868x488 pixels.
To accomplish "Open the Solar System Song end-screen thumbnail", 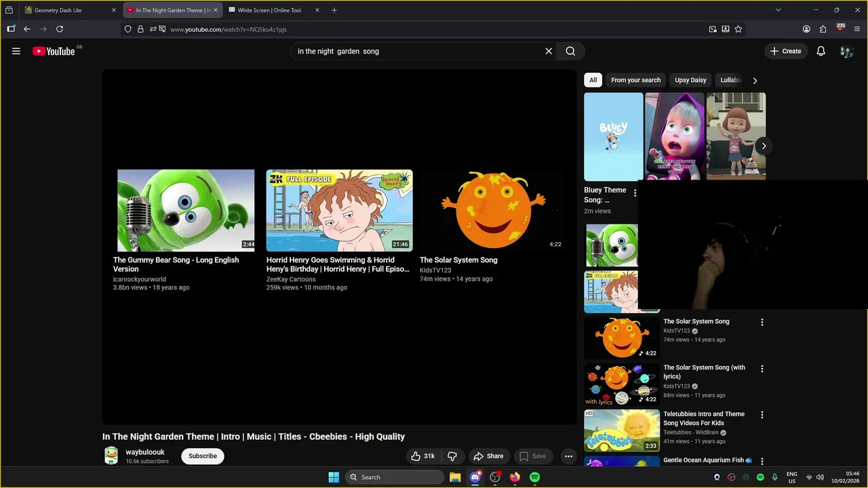I will (x=492, y=210).
